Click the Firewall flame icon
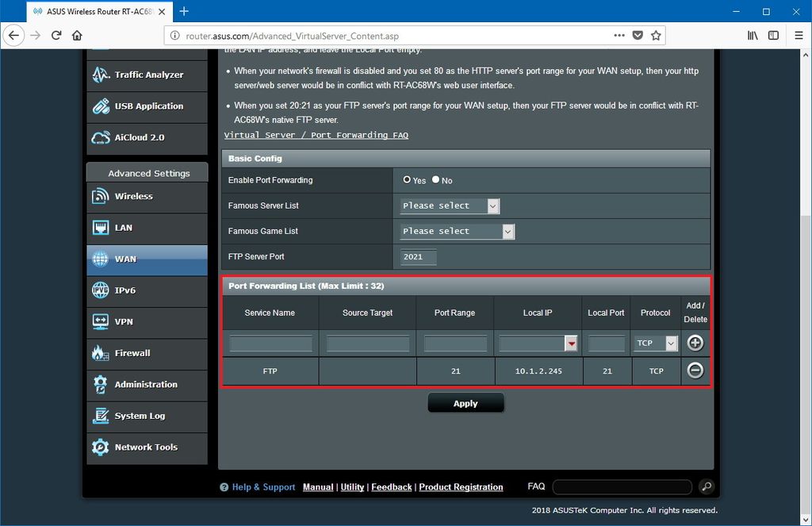812x526 pixels. [x=101, y=353]
